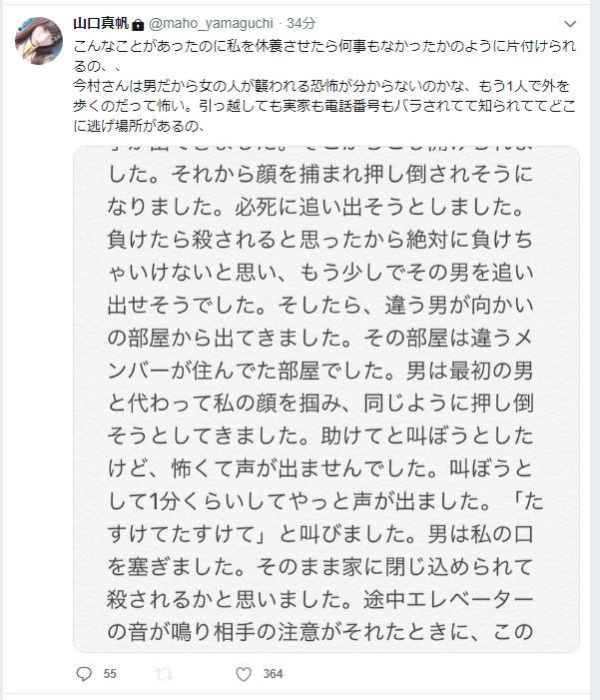Click the reply count 55

pos(110,675)
